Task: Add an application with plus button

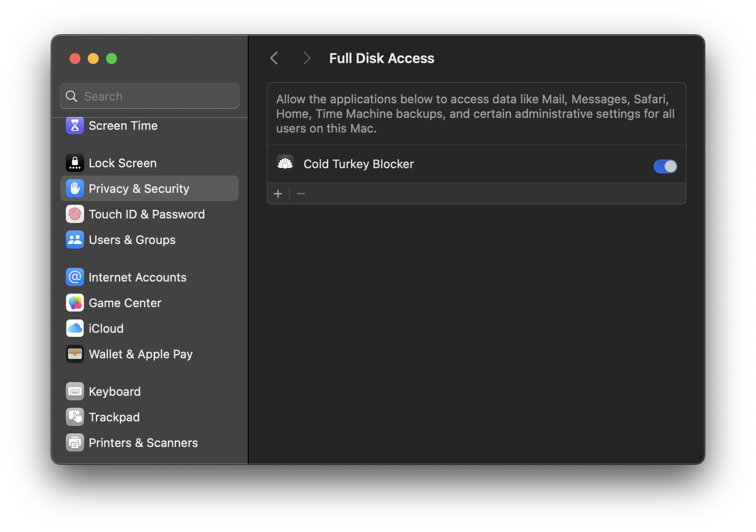Action: [278, 194]
